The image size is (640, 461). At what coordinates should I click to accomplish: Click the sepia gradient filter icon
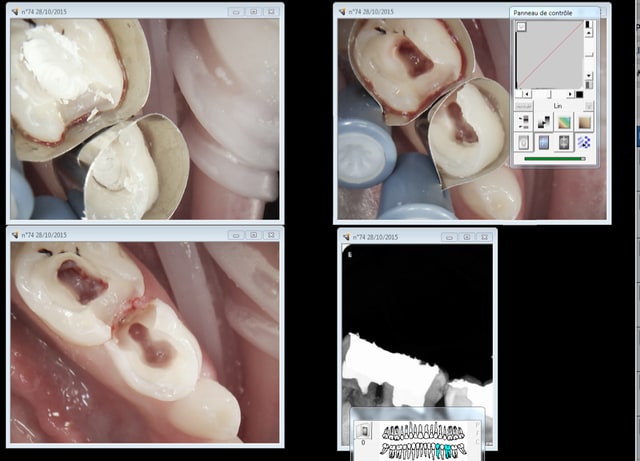click(x=585, y=121)
